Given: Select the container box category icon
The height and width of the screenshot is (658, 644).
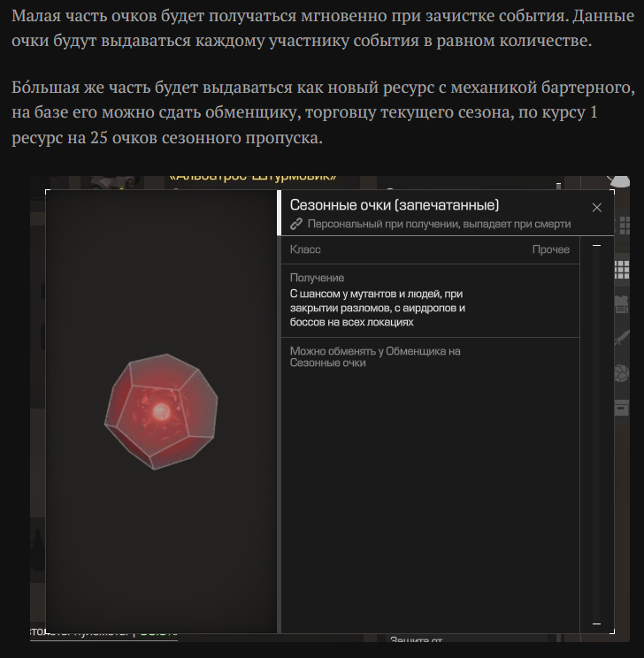Looking at the screenshot, I should (x=622, y=408).
